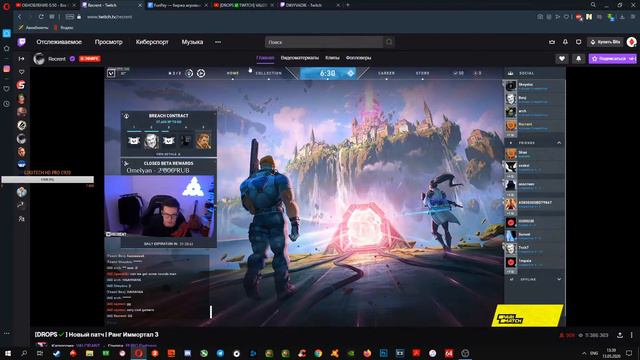The image size is (640, 360).
Task: Open the three-dots more menu in Twitch nav
Action: (218, 42)
